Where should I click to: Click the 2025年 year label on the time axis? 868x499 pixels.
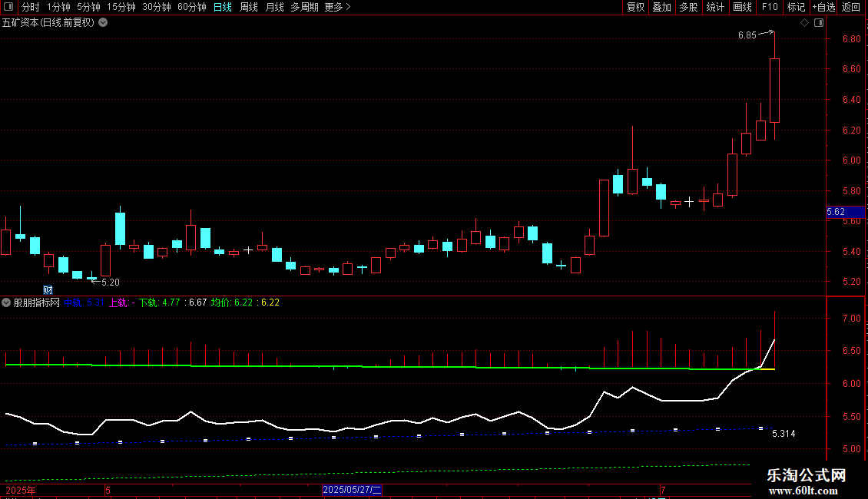[21, 490]
